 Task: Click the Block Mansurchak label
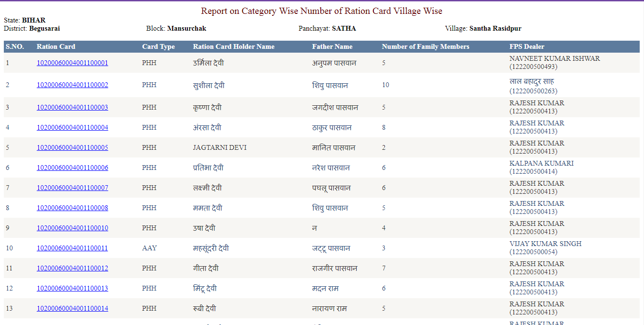click(176, 28)
